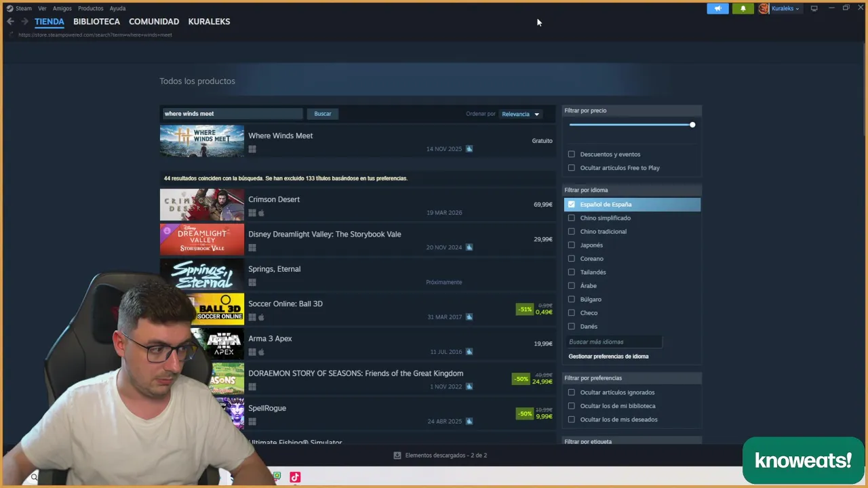Check the Chino simplificado language filter

[571, 218]
